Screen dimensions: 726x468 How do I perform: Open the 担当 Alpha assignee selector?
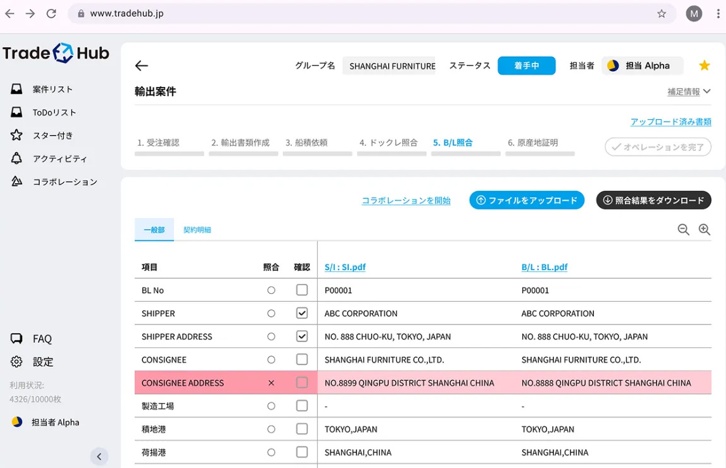(642, 66)
